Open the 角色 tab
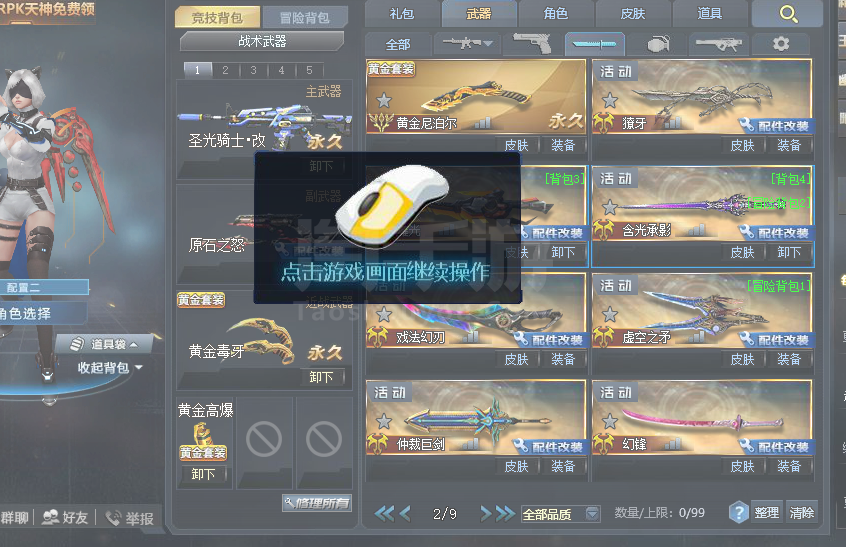Image resolution: width=846 pixels, height=547 pixels. coord(556,13)
